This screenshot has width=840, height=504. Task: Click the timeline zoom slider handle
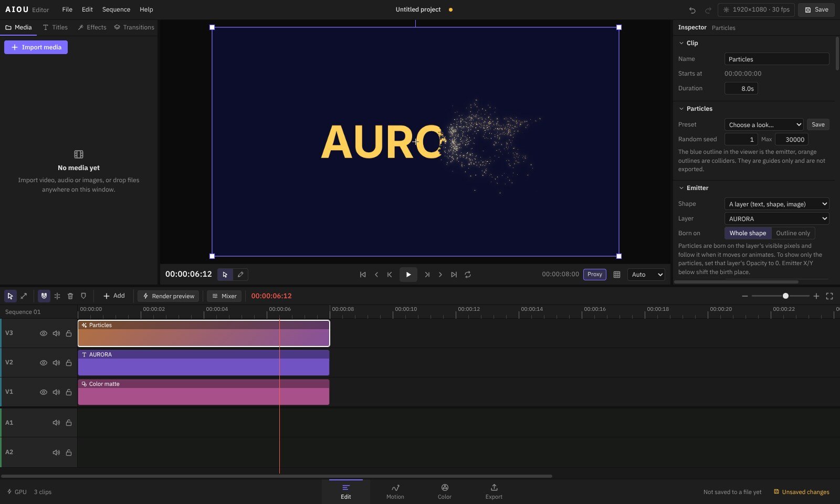click(x=785, y=296)
